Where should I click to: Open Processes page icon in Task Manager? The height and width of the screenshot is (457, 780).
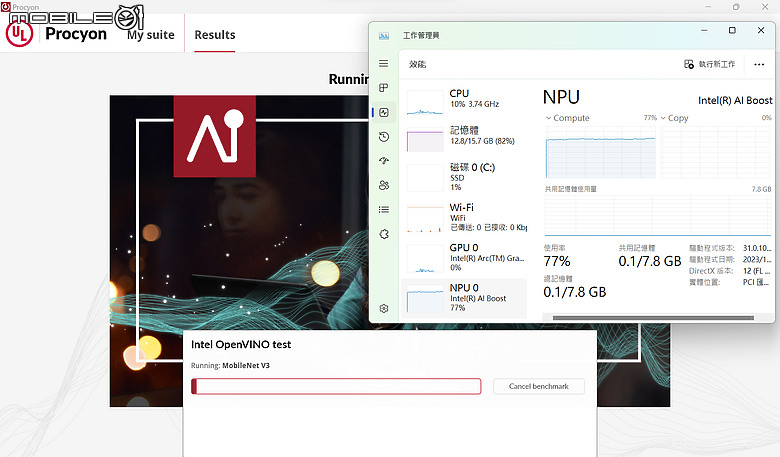click(384, 88)
